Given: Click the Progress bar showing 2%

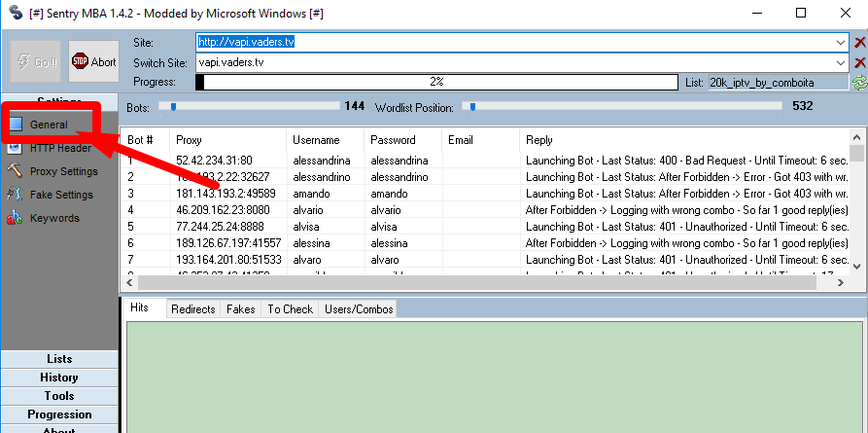Looking at the screenshot, I should point(436,82).
